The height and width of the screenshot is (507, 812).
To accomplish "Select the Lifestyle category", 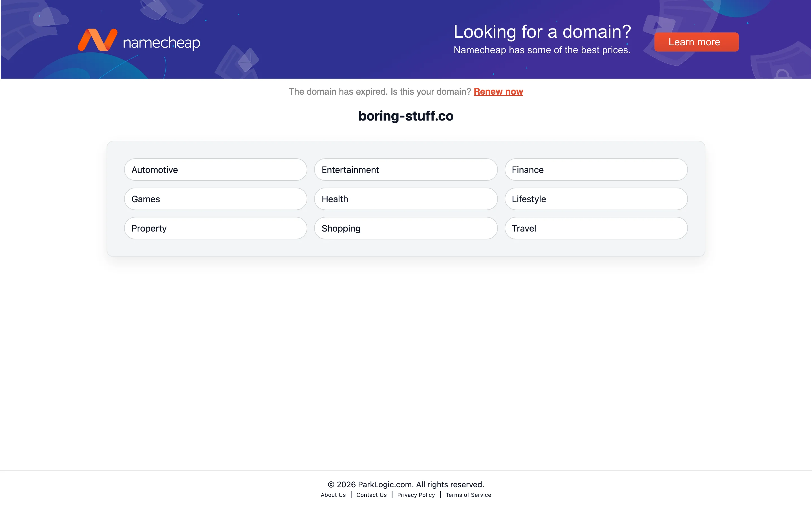I will pyautogui.click(x=595, y=199).
